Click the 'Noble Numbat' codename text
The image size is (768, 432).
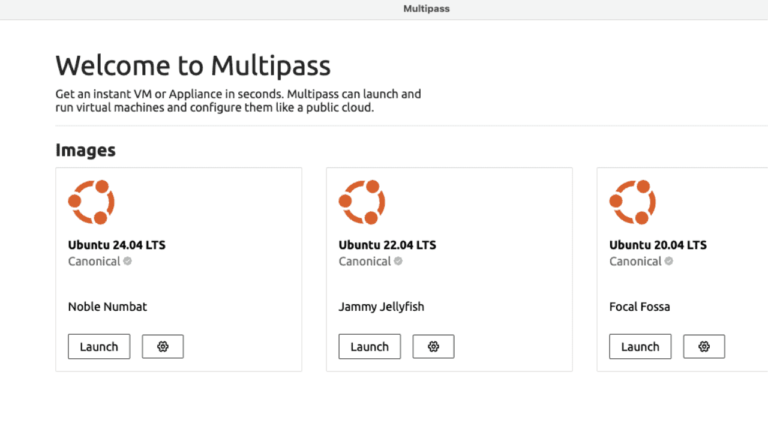point(107,307)
